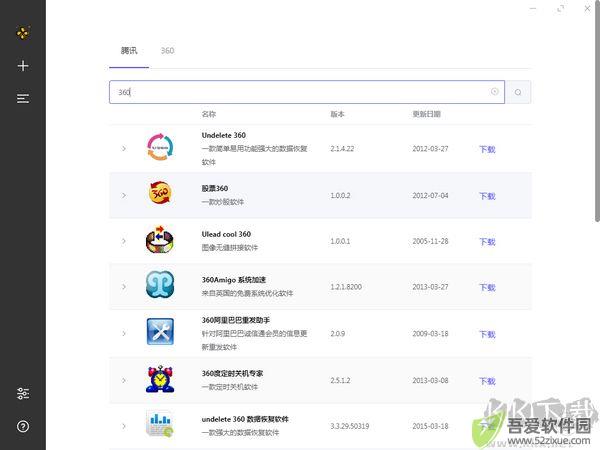Viewport: 600px width, 450px height.
Task: Click the 名称 column header
Action: [x=209, y=114]
